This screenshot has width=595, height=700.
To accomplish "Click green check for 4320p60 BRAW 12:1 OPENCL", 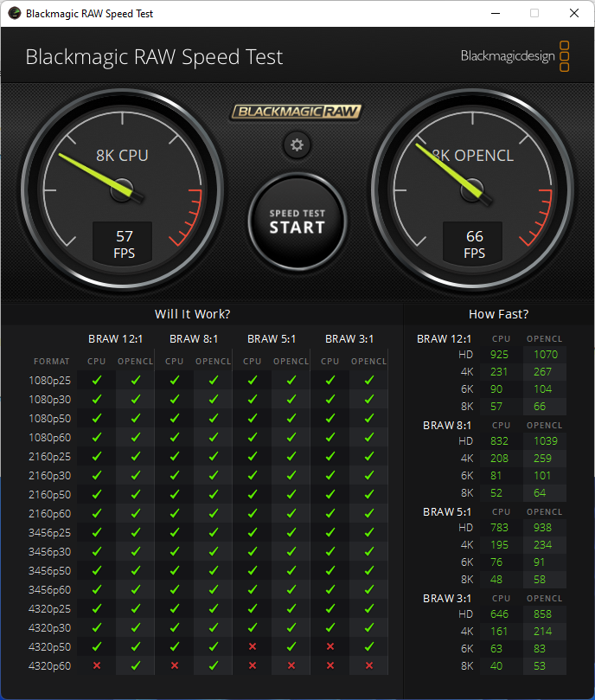I will point(135,665).
